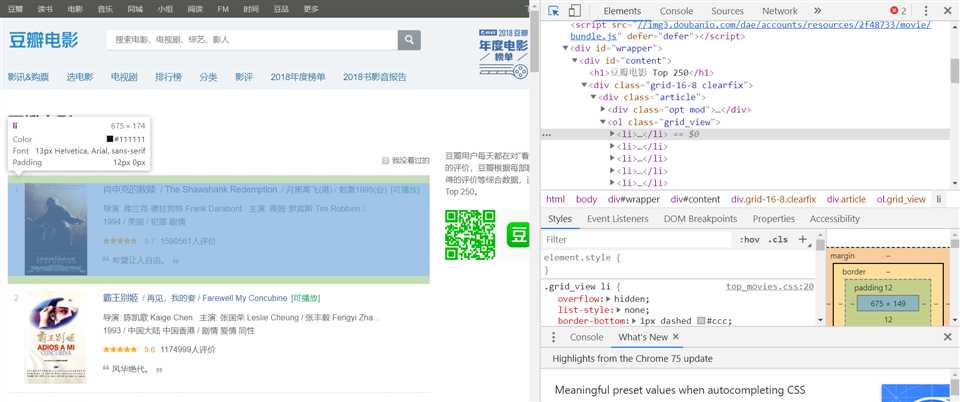Viewport: 960px width, 402px height.
Task: Click the 排行榜 navigation link
Action: click(x=168, y=77)
